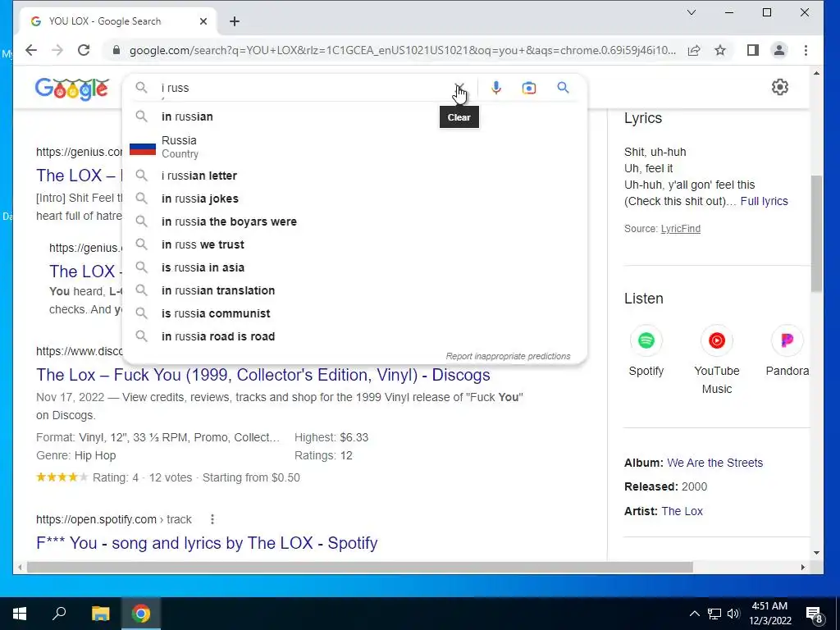Viewport: 840px width, 630px height.
Task: Select suggestion 'i russian letter'
Action: click(x=354, y=176)
